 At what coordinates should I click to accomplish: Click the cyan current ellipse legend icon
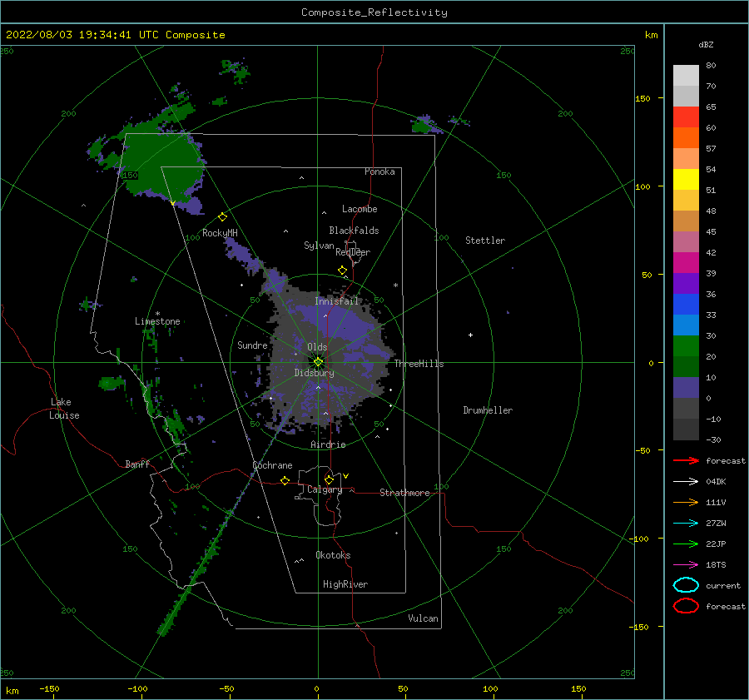pyautogui.click(x=686, y=585)
